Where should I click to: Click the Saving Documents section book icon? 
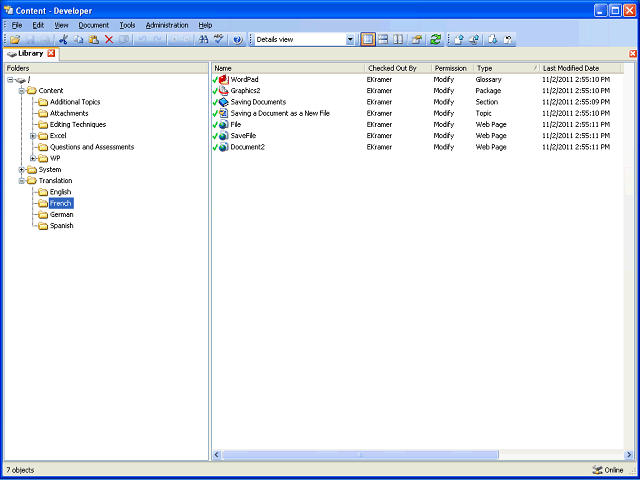click(x=223, y=102)
